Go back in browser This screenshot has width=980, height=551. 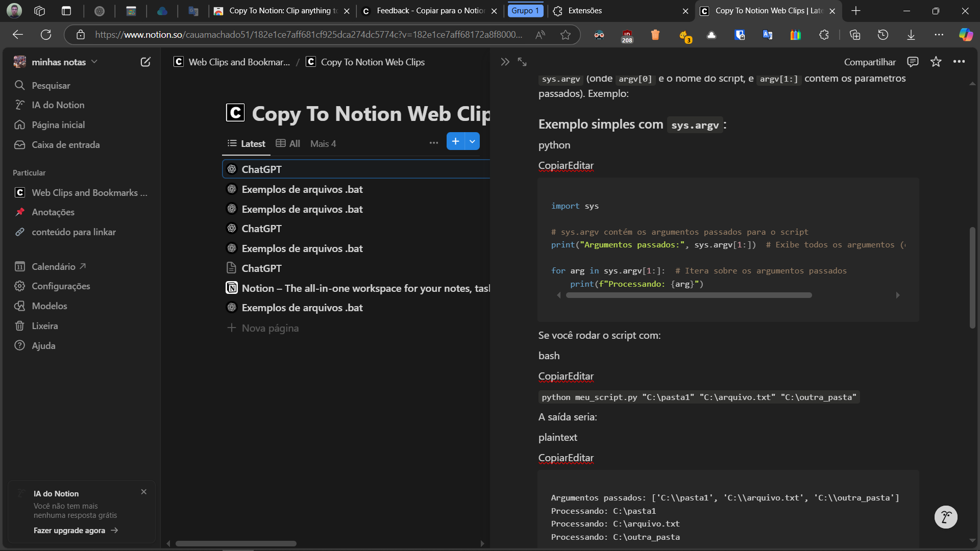click(x=18, y=35)
